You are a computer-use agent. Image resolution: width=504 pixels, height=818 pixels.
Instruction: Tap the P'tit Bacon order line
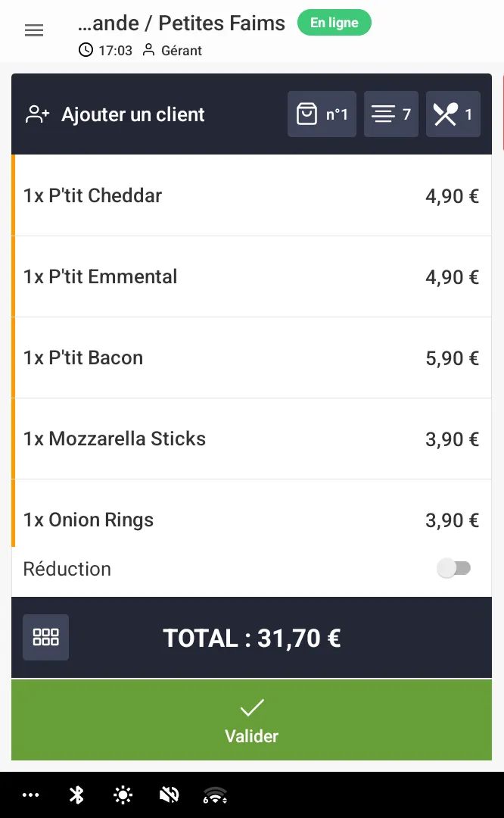click(251, 357)
